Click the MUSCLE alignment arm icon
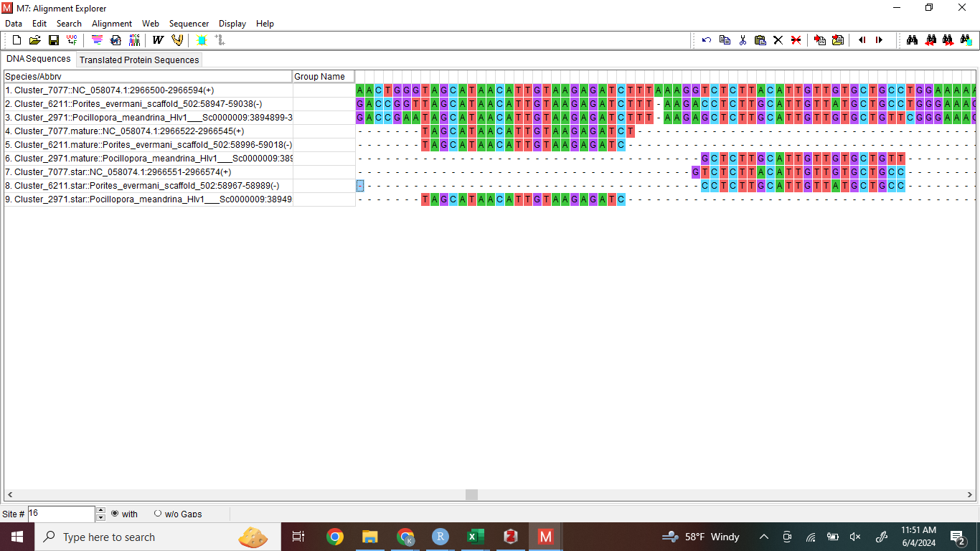Image resolution: width=980 pixels, height=551 pixels. (x=176, y=40)
